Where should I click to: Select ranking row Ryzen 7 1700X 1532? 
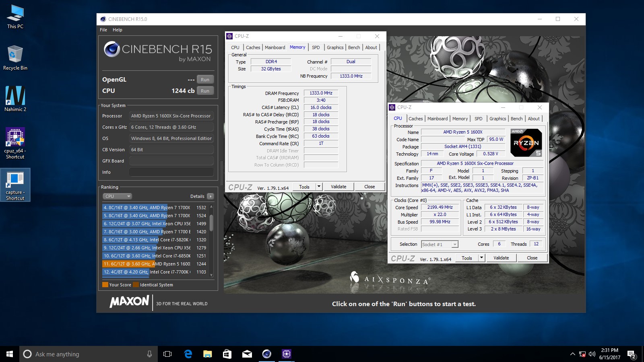(x=155, y=208)
